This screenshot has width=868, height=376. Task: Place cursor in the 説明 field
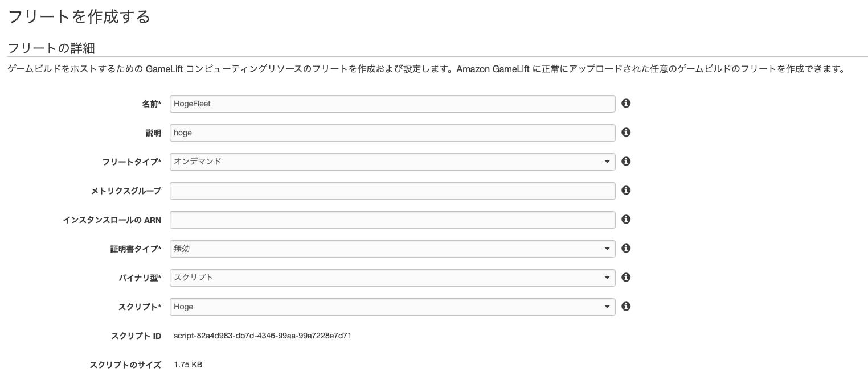392,132
